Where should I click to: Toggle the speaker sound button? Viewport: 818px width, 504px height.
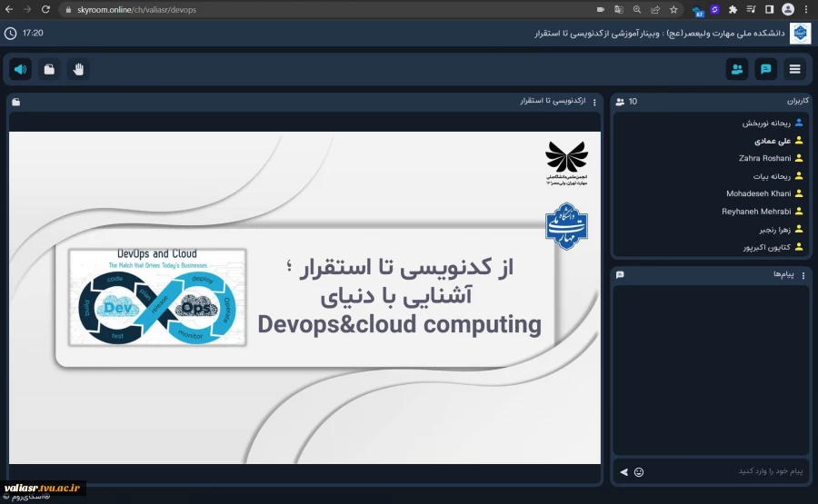(x=20, y=69)
